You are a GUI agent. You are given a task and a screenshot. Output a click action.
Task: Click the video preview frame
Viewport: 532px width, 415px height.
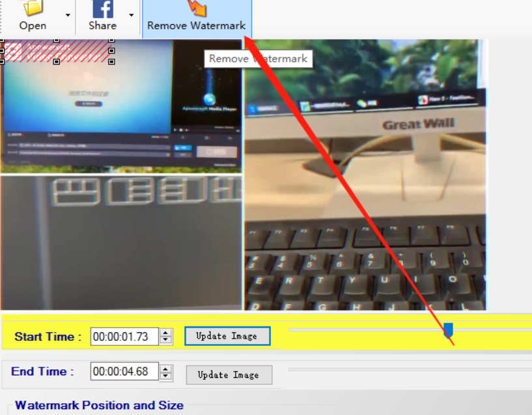click(x=243, y=175)
